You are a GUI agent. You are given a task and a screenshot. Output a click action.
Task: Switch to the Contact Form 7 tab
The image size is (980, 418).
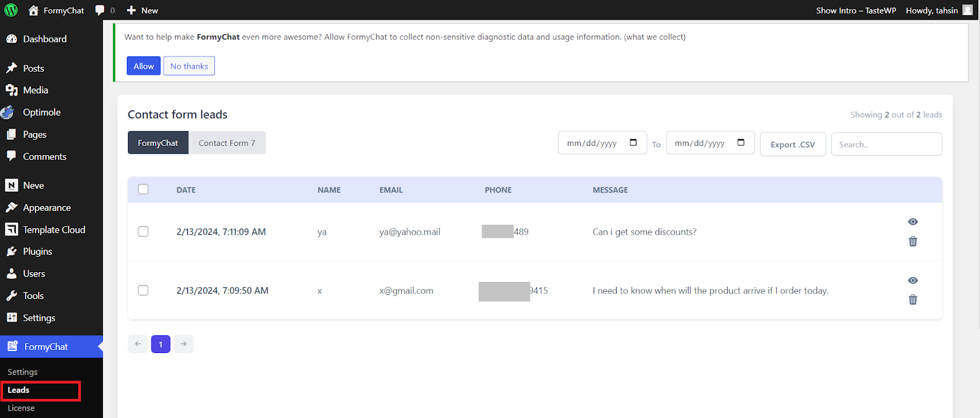227,143
